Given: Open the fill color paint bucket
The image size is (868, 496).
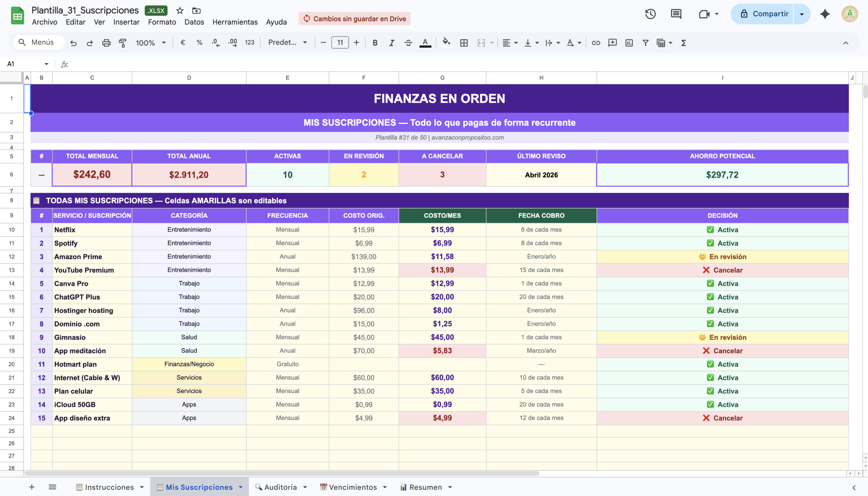Looking at the screenshot, I should pos(446,43).
